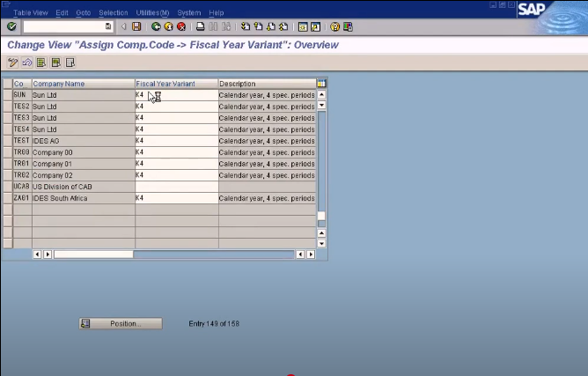Open table configuration settings icon
This screenshot has width=588, height=376.
pyautogui.click(x=321, y=84)
